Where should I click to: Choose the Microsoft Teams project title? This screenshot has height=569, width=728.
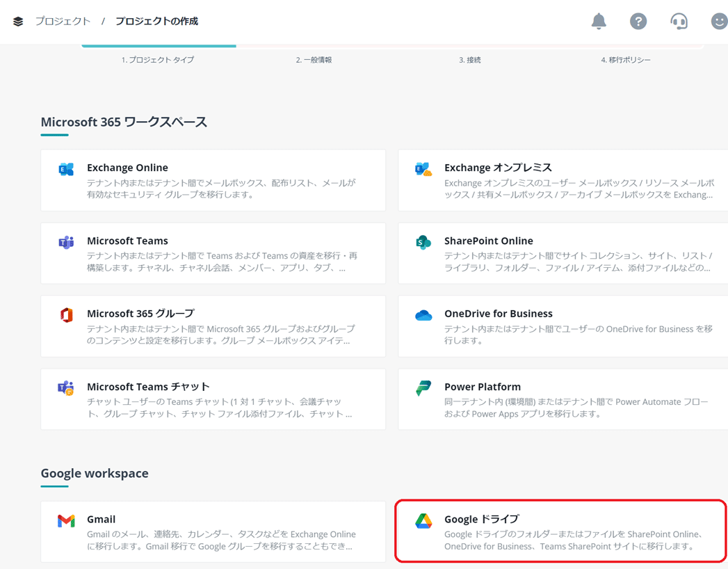click(128, 241)
